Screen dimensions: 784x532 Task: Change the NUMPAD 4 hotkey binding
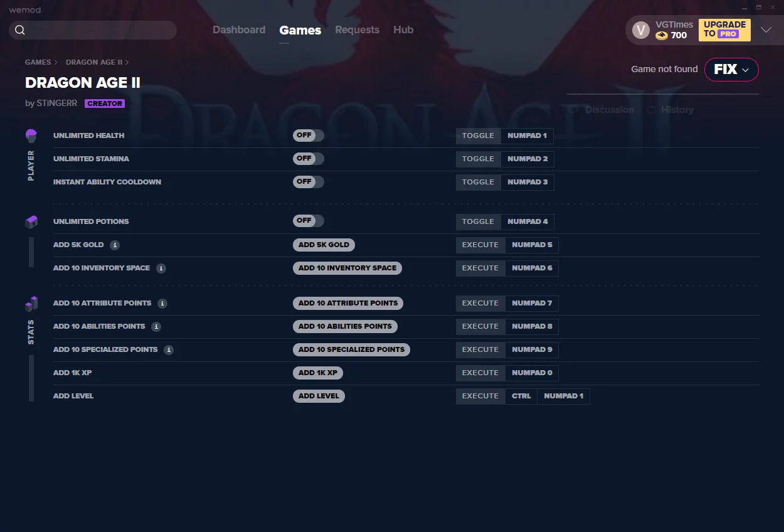[527, 222]
